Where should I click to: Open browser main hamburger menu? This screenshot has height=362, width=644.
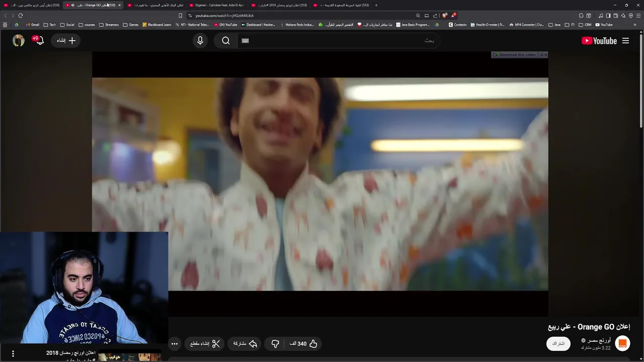point(638,16)
